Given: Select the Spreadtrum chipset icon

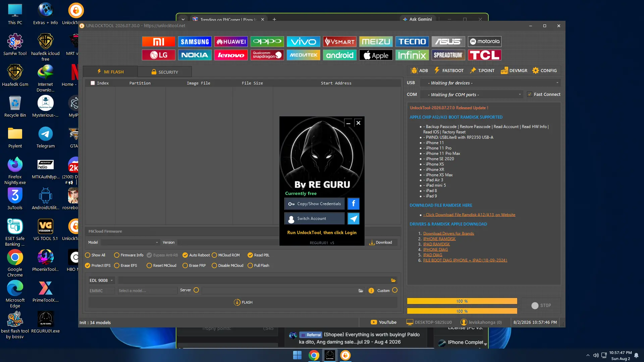Looking at the screenshot, I should [x=448, y=55].
